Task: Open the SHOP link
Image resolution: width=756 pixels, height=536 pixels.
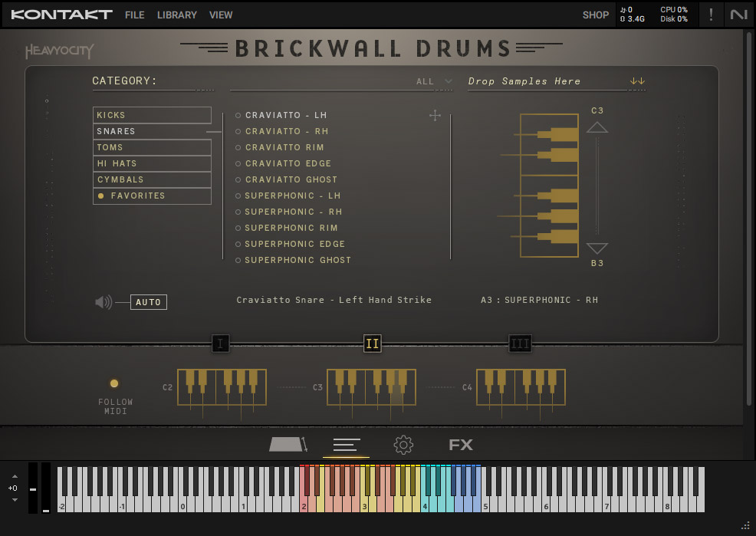Action: click(596, 15)
